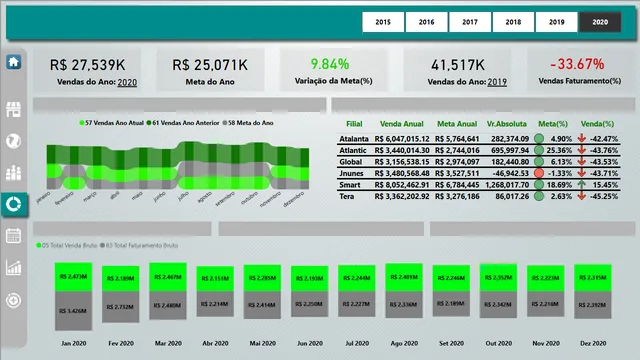Click the Fev 2020 axis label

coord(121,343)
